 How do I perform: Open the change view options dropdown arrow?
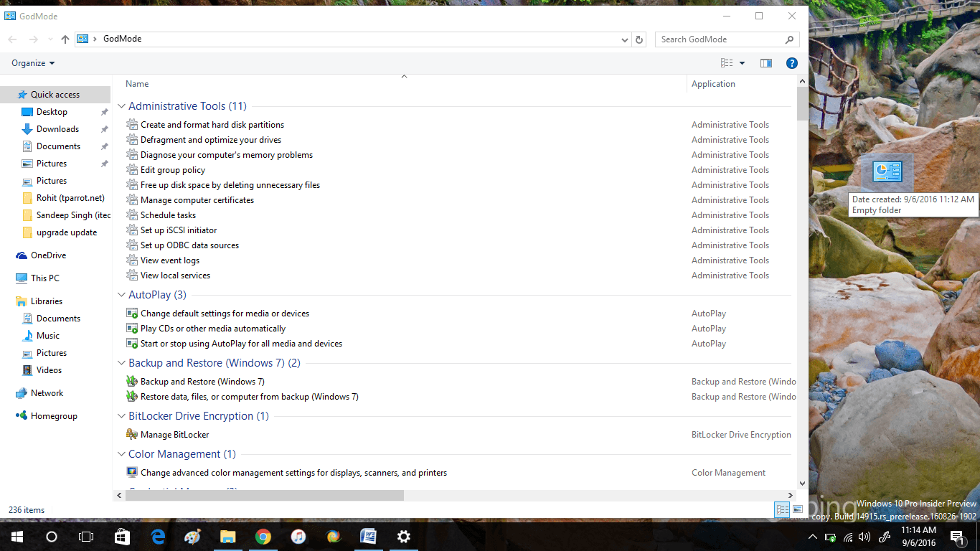click(742, 63)
